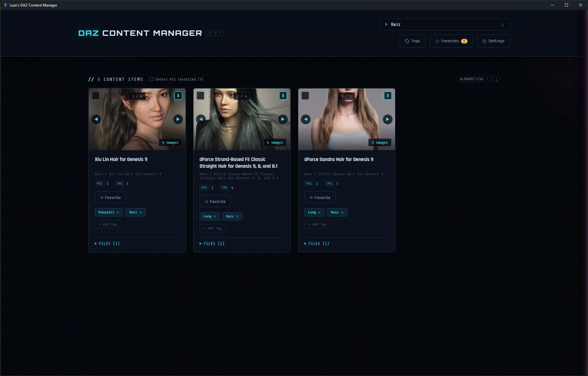Tick the selection checkbox on Sandra Hair

(305, 96)
